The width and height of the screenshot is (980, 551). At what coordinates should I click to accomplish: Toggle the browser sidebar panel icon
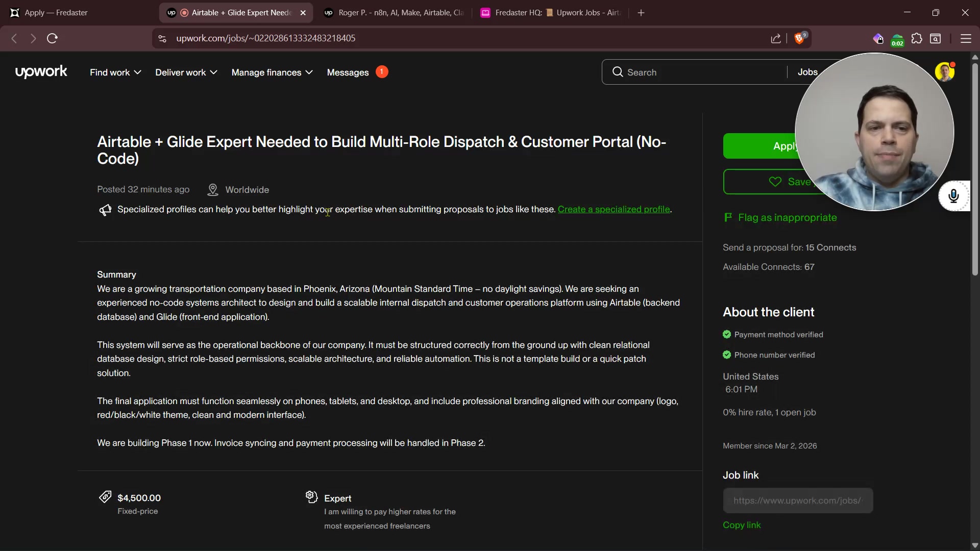(936, 39)
